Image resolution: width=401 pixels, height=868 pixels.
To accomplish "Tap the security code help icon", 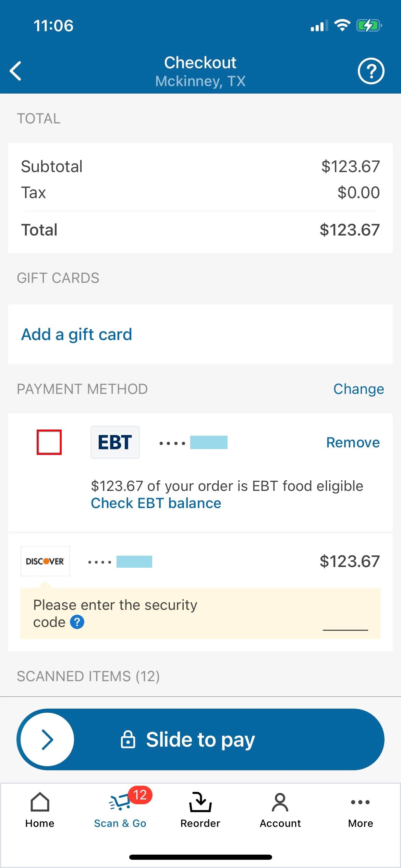I will [x=77, y=622].
